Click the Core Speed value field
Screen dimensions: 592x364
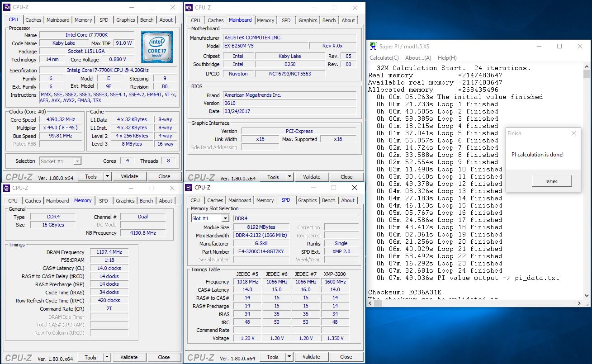click(x=61, y=120)
